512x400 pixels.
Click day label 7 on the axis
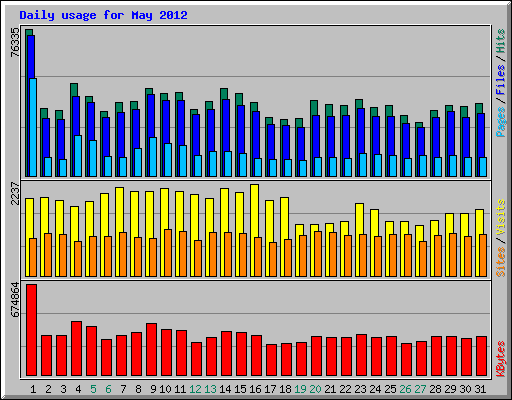coord(123,389)
